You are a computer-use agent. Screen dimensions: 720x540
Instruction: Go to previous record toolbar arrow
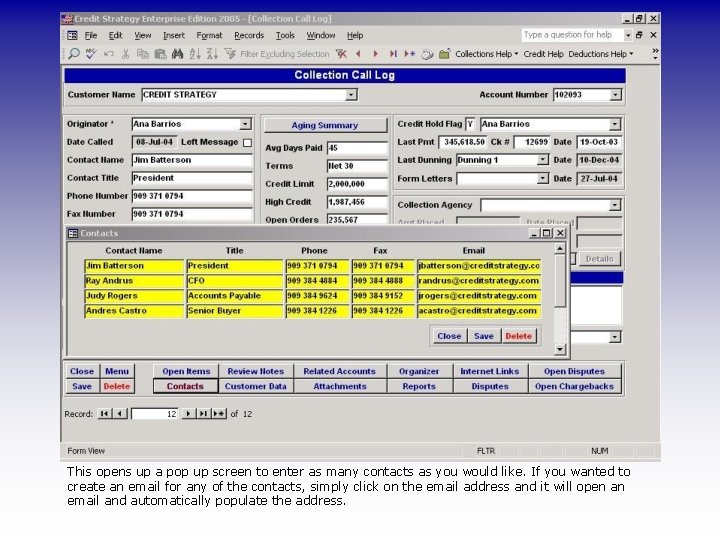[x=358, y=54]
